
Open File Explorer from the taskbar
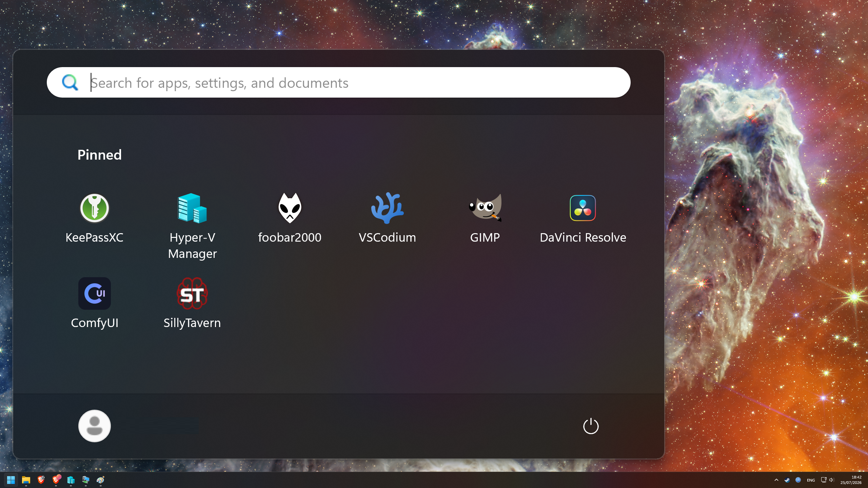tap(26, 480)
